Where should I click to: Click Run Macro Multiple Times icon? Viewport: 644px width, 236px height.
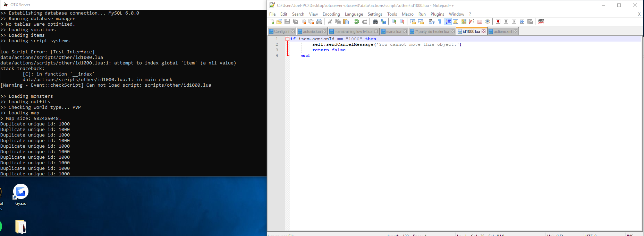(522, 21)
